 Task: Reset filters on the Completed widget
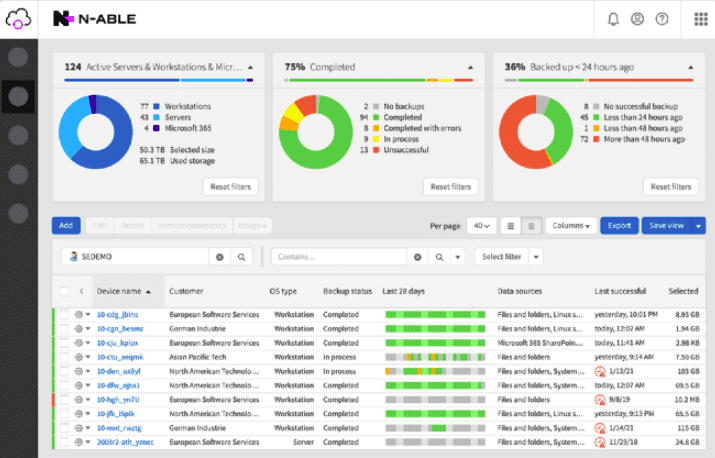[451, 187]
